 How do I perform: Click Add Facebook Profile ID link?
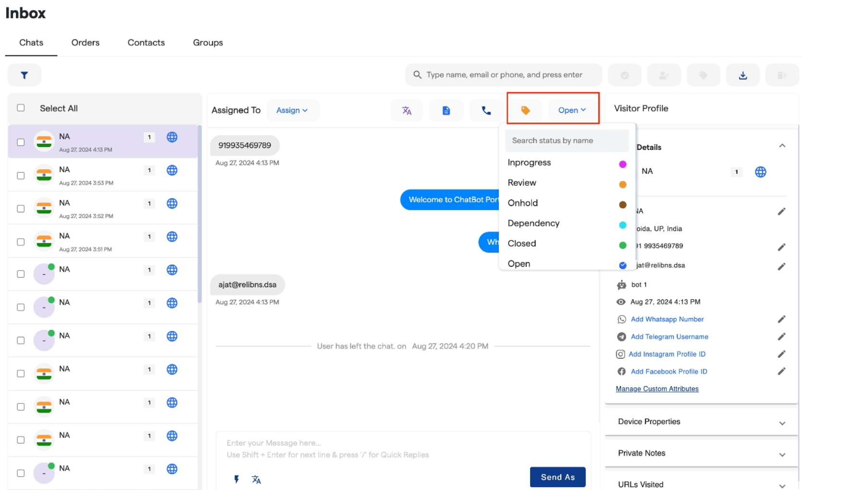[669, 371]
